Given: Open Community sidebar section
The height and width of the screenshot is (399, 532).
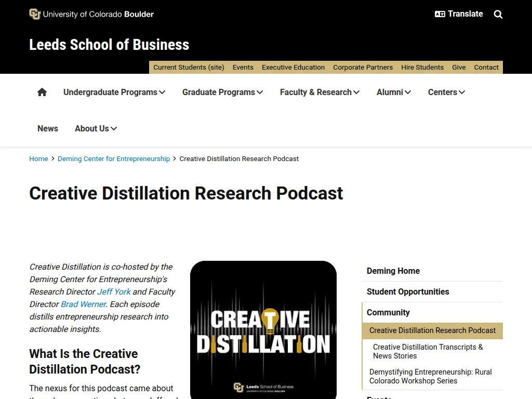Looking at the screenshot, I should (388, 312).
